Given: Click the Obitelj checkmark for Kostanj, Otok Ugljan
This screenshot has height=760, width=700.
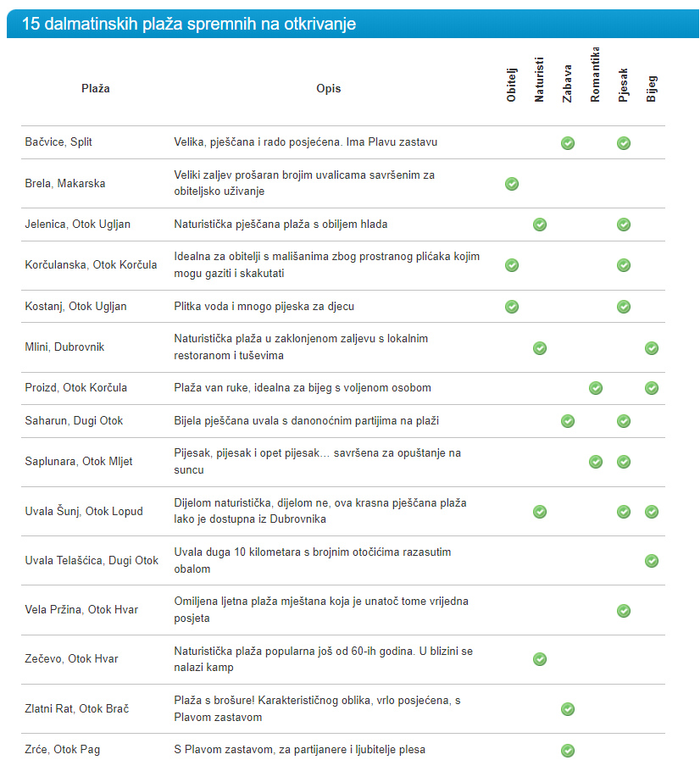Looking at the screenshot, I should tap(512, 306).
